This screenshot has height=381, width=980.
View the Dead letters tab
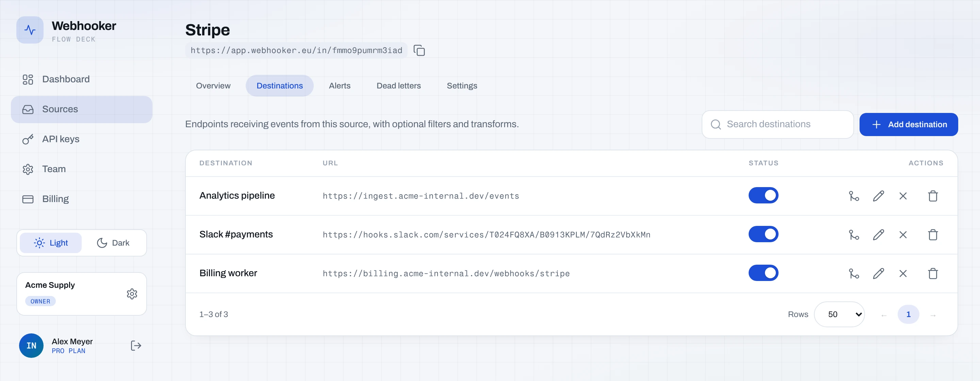[x=398, y=85]
